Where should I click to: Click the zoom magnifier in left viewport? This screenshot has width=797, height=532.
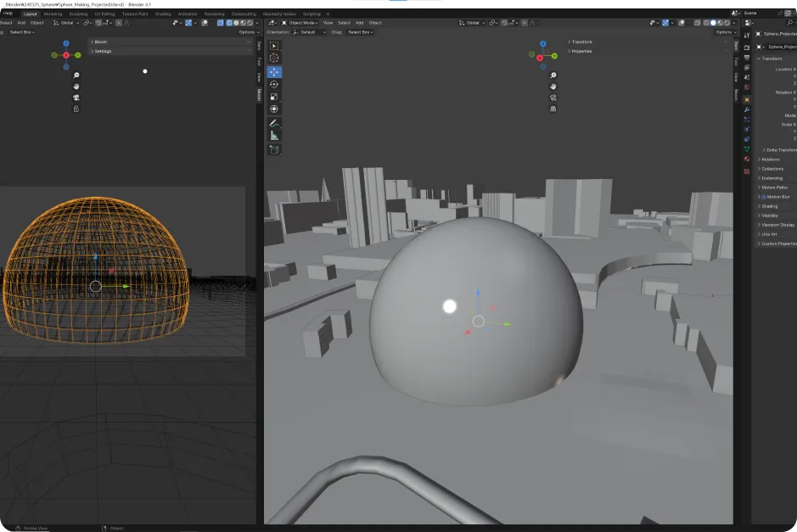76,76
